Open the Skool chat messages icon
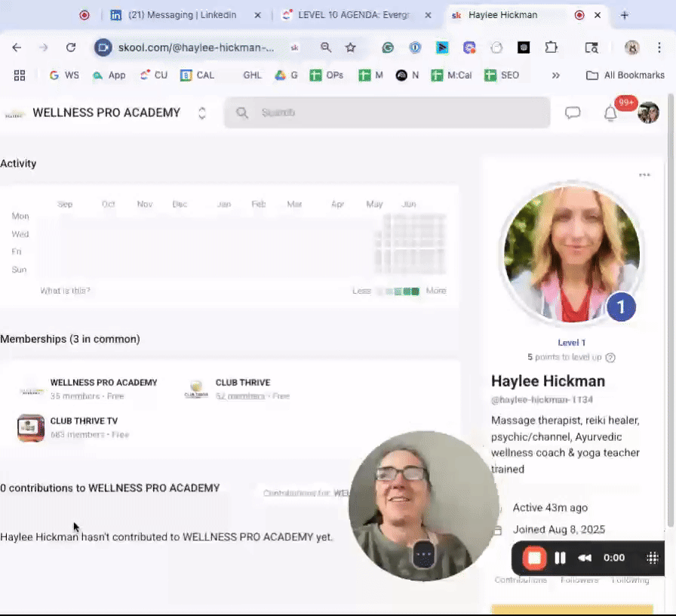Viewport: 676px width, 616px height. pos(573,113)
